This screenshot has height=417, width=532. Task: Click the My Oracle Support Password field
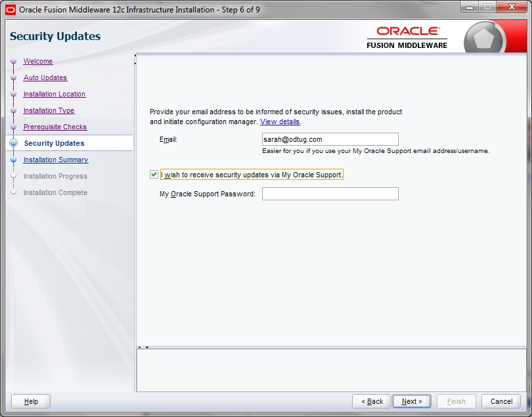[x=330, y=194]
